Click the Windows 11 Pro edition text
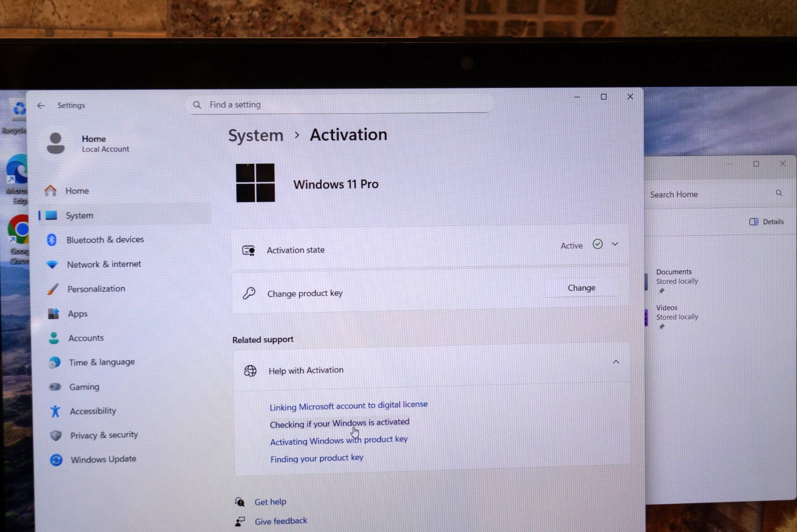The image size is (797, 532). pos(336,184)
